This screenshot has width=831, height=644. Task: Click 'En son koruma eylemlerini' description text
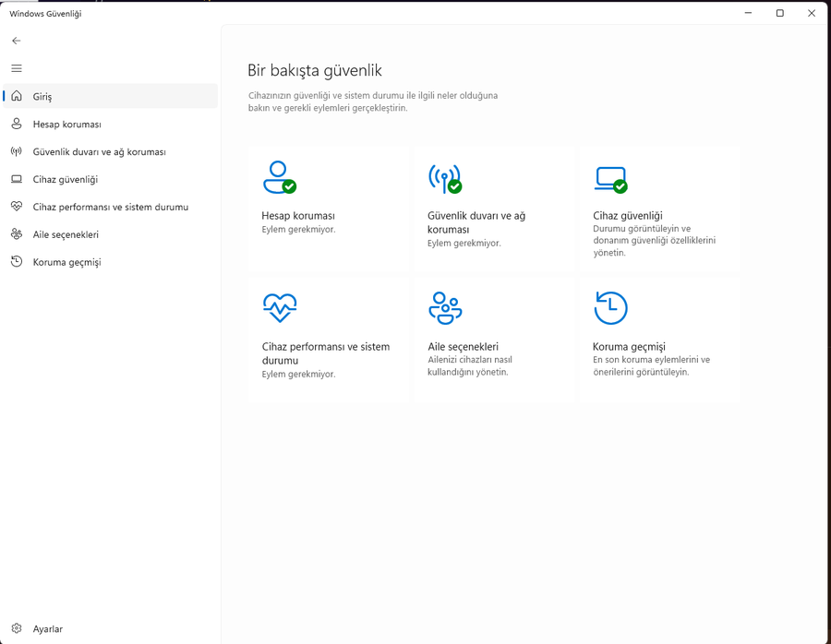(651, 366)
